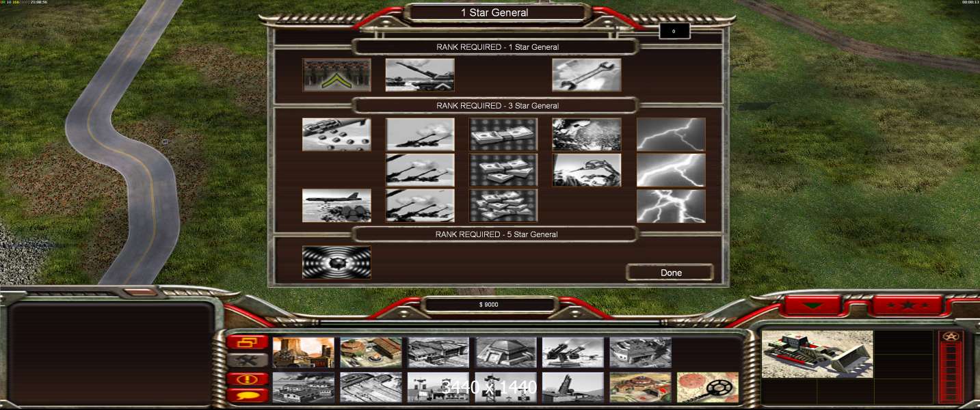
Task: Click 'RANK REQUIRED - 3 Star General' header
Action: click(497, 106)
